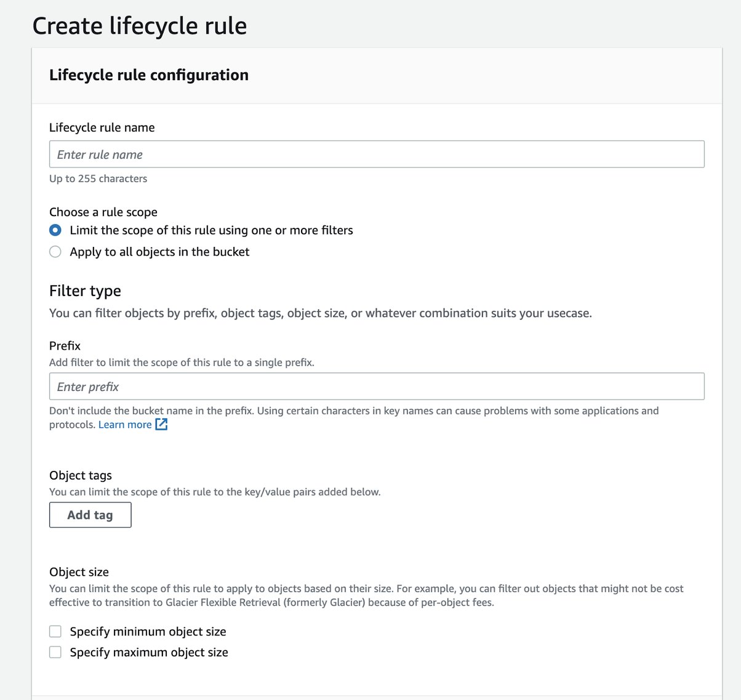Click the Choose a rule scope label
Viewport: 741px width, 700px height.
pos(103,212)
